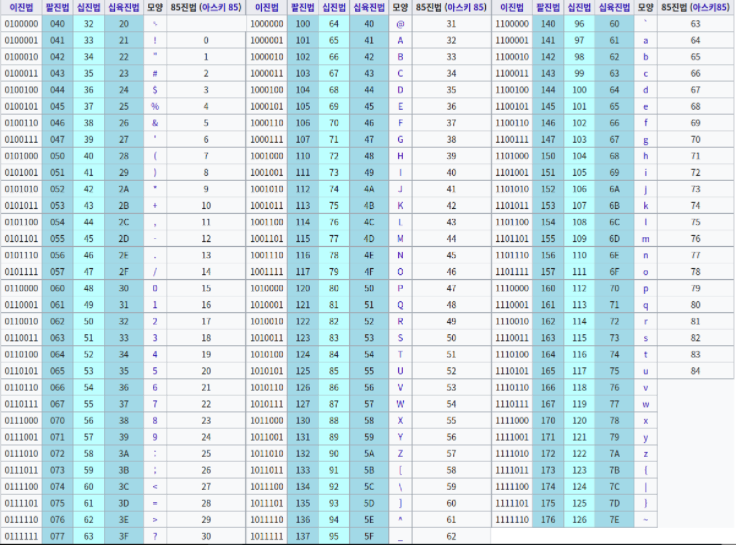This screenshot has width=736, height=545.
Task: Open the backslash \ character link
Action: click(x=400, y=487)
